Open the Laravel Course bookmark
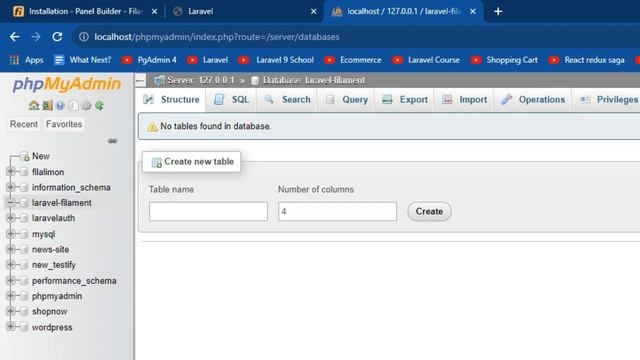Viewport: 640px width, 360px height. coord(426,60)
